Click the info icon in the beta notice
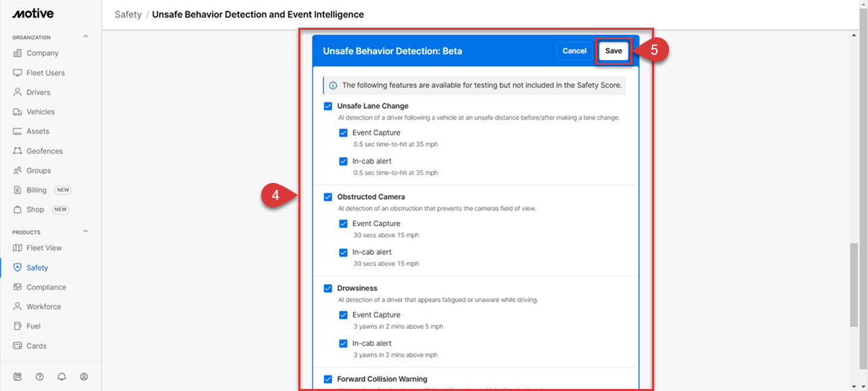 tap(333, 86)
